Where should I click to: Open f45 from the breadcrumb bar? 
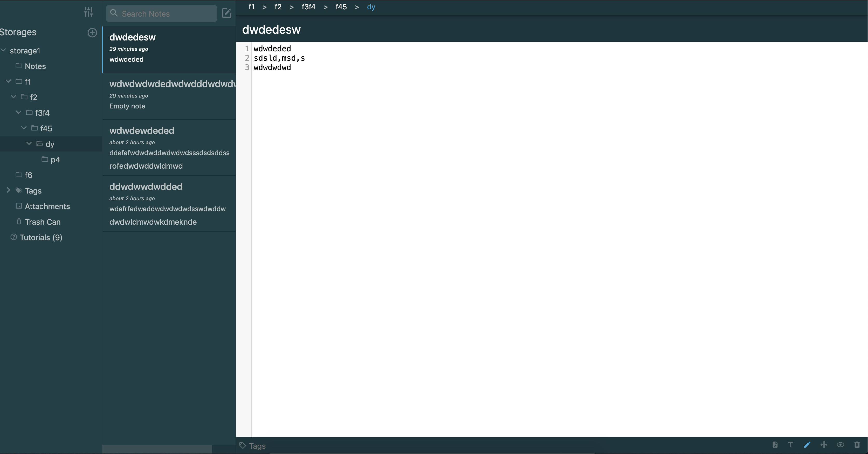pos(341,7)
